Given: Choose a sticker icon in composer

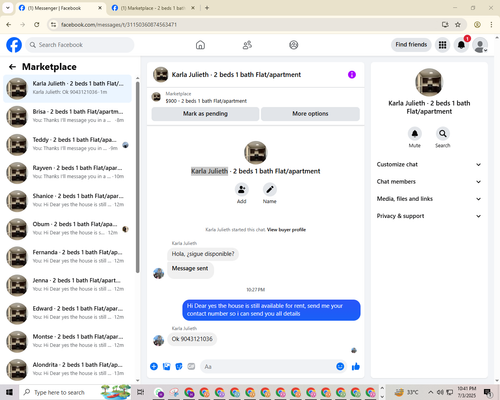Looking at the screenshot, I should pyautogui.click(x=179, y=367).
